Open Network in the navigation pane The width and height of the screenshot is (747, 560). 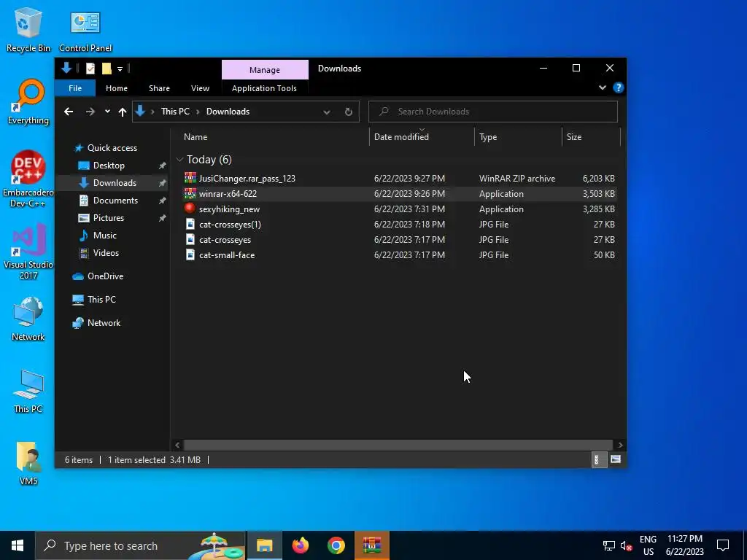click(104, 323)
